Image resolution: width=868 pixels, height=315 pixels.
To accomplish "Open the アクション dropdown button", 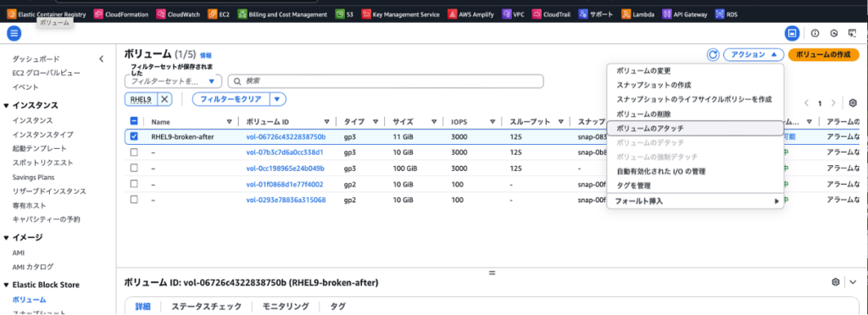I will pyautogui.click(x=754, y=55).
